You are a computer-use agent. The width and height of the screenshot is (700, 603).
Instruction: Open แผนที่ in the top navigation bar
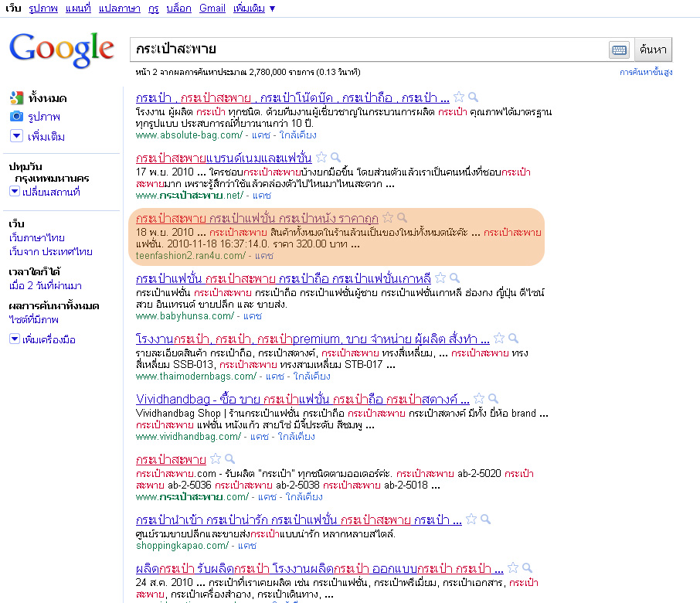[78, 8]
